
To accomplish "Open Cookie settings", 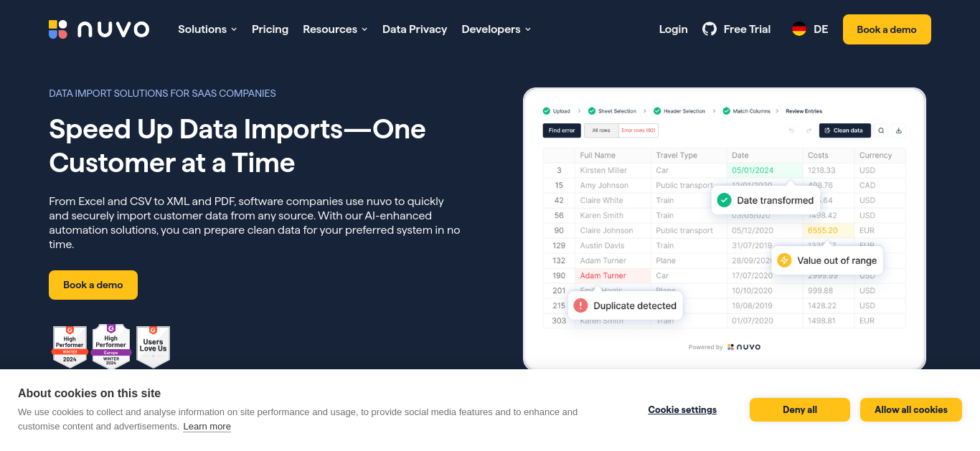I will click(682, 409).
